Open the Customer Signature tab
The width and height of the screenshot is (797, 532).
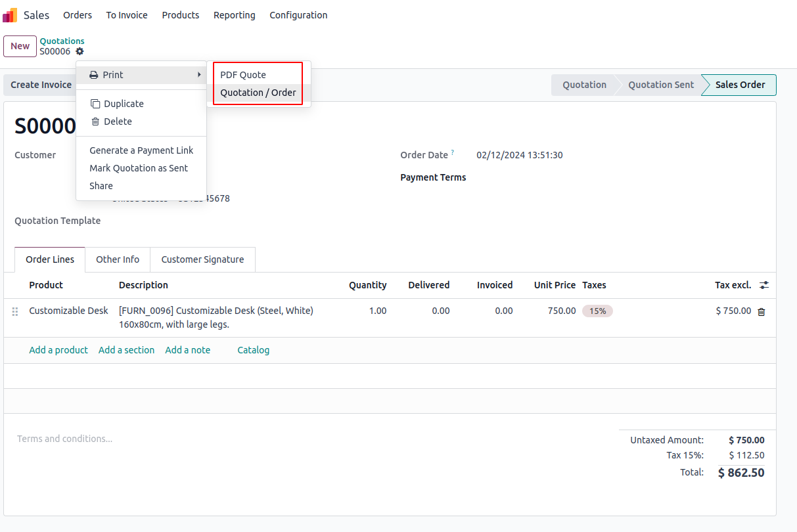coord(202,259)
